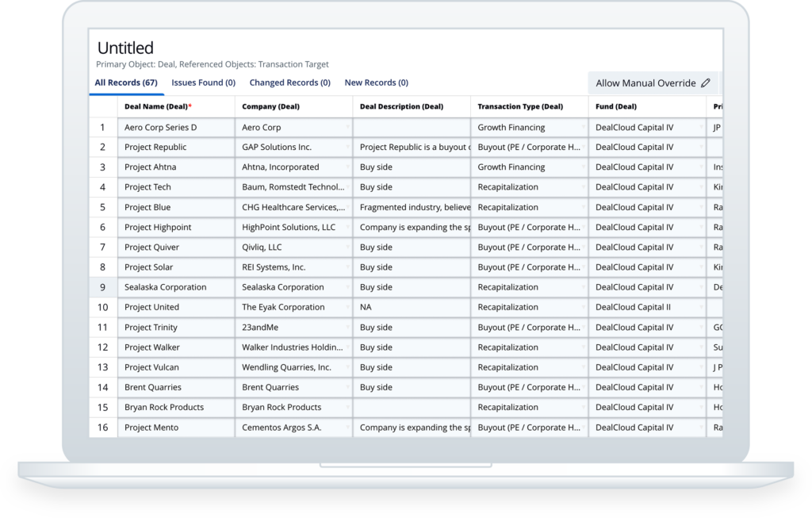Image resolution: width=812 pixels, height=518 pixels.
Task: Click the "Untitled" page title
Action: coord(125,48)
